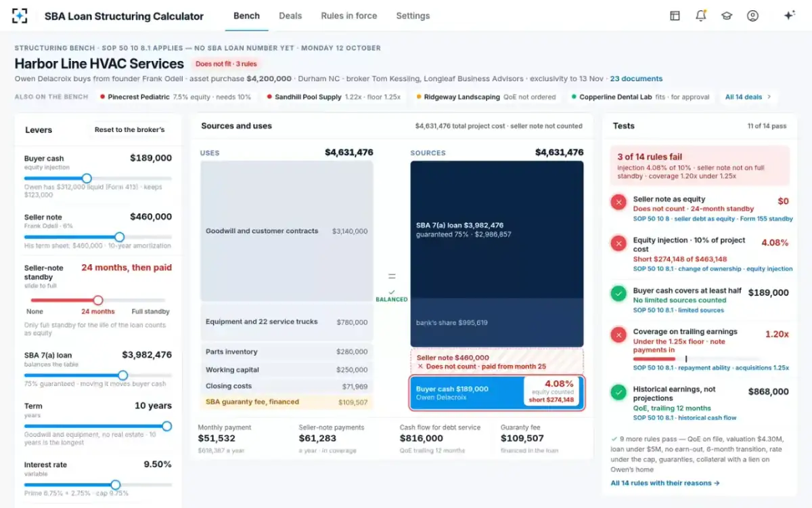
Task: Switch to the Bench tab
Action: (246, 16)
